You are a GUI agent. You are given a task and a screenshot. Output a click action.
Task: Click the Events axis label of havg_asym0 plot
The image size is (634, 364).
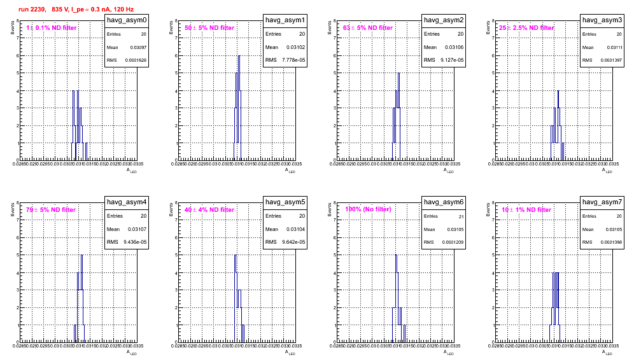click(13, 27)
